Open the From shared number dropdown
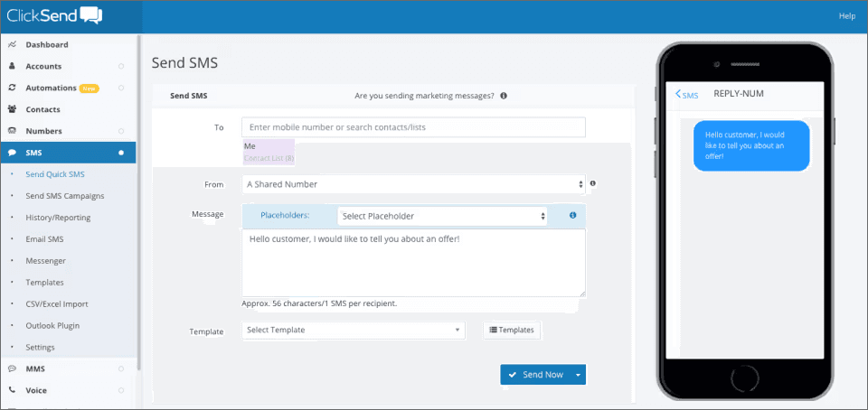This screenshot has height=410, width=868. point(413,184)
